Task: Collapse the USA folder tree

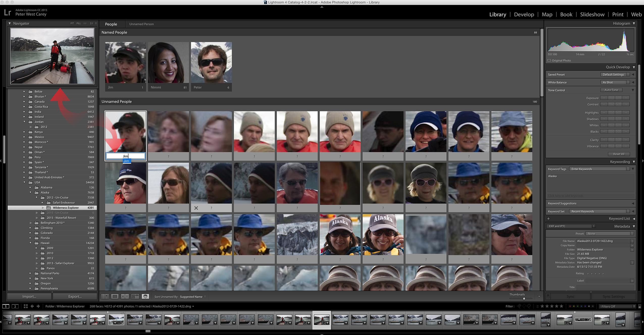Action: point(24,182)
